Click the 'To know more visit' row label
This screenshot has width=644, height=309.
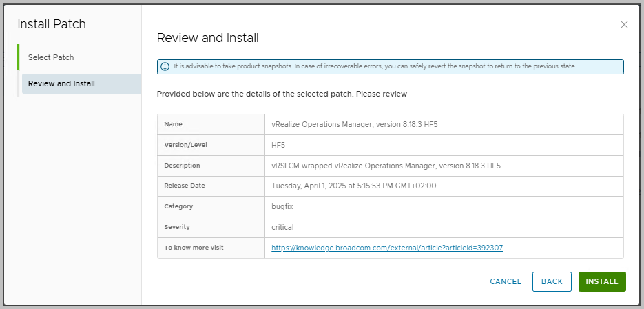[194, 248]
